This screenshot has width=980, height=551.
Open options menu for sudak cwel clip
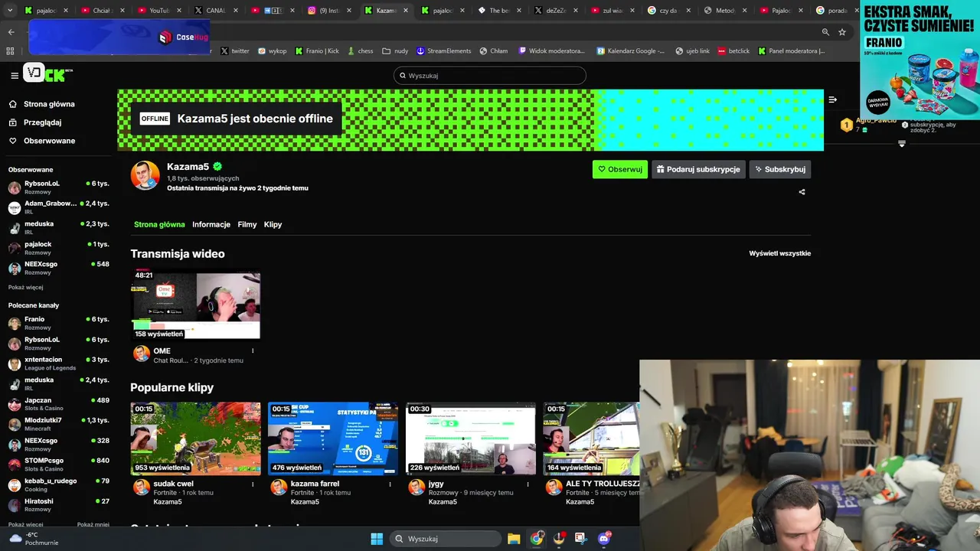[x=253, y=484]
